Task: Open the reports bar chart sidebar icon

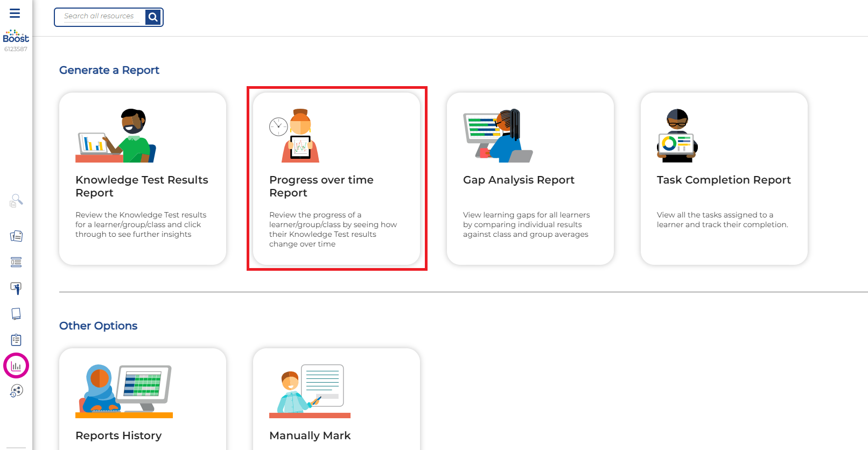Action: tap(16, 366)
